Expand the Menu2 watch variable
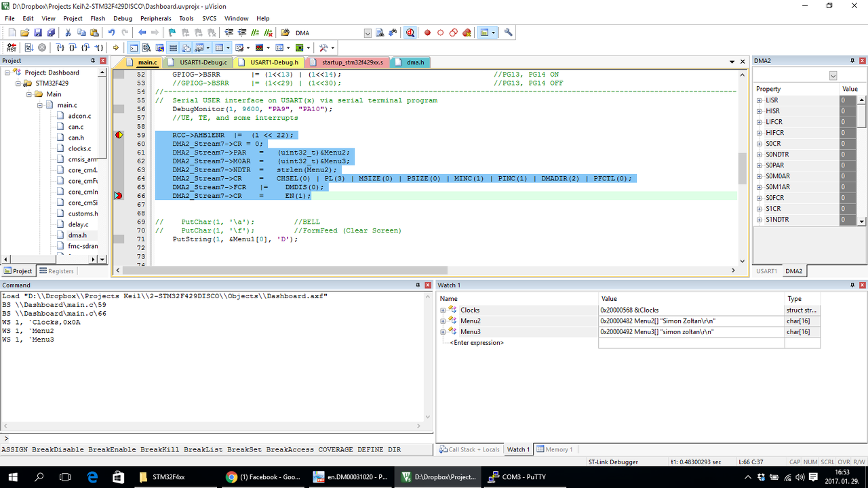 [x=443, y=321]
